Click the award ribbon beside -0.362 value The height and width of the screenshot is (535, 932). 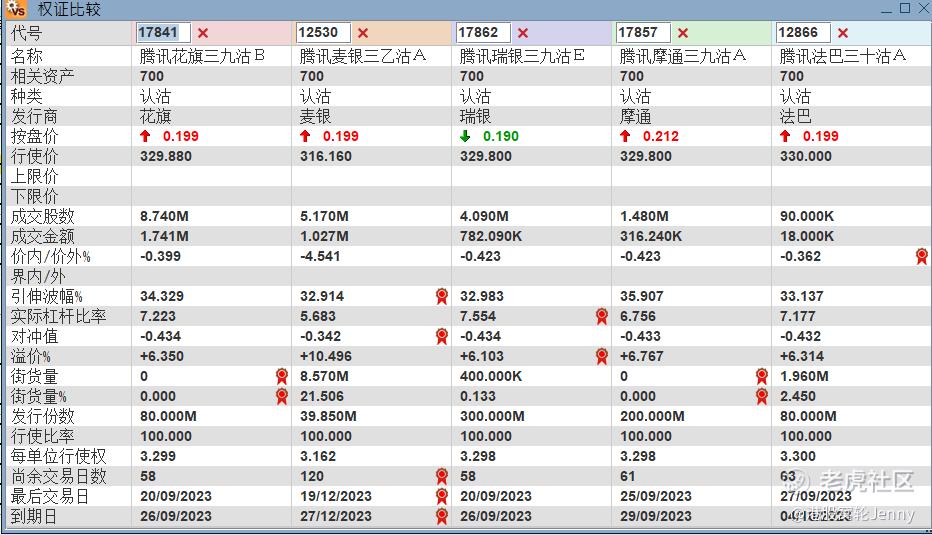coord(921,256)
